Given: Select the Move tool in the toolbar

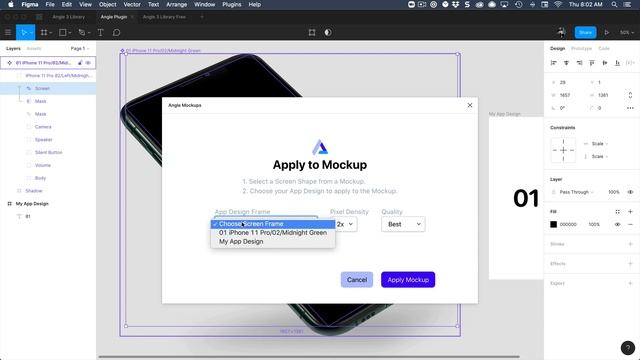Looking at the screenshot, I should pos(24,32).
